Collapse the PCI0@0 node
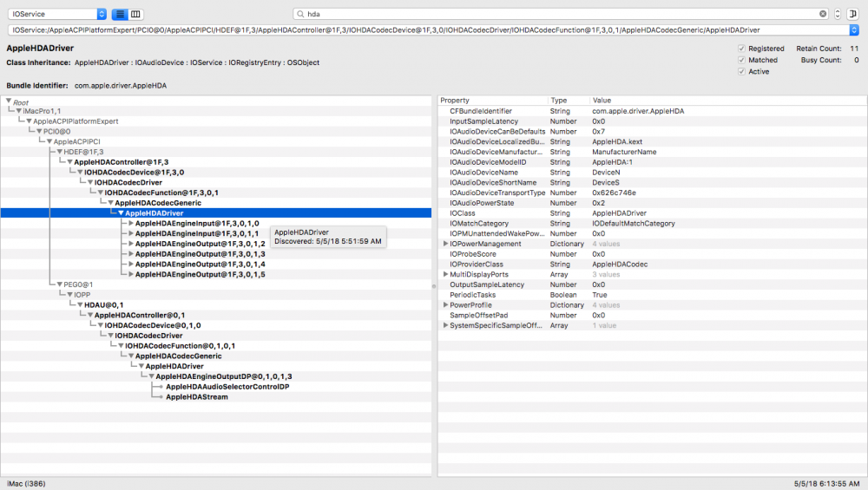Screen dimensions: 868x490 (x=39, y=132)
